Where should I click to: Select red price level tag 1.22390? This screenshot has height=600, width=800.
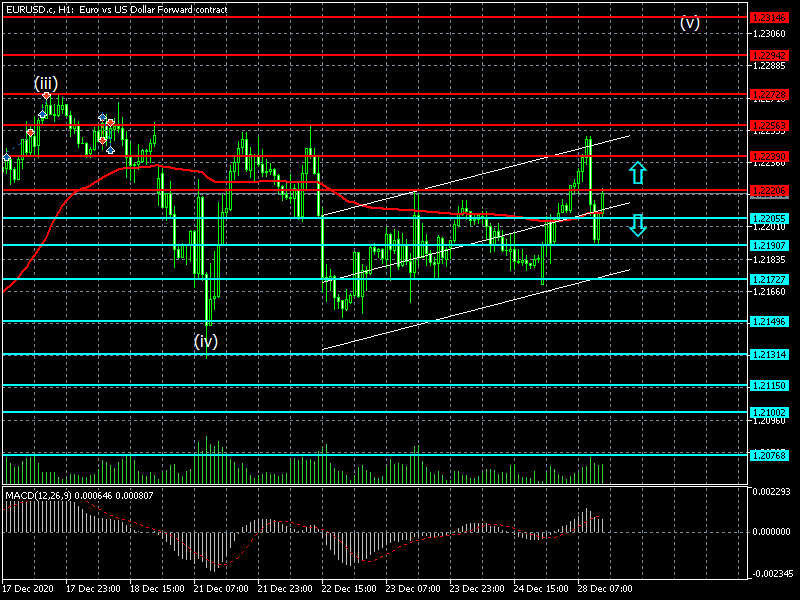(x=769, y=157)
